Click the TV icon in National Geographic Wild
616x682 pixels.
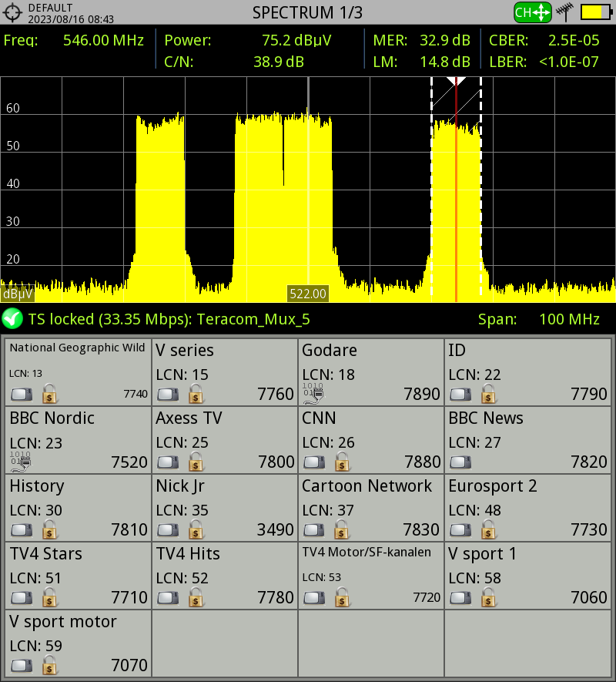pos(22,395)
